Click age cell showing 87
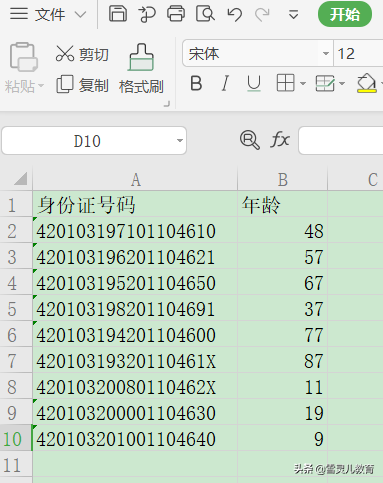 [282, 360]
